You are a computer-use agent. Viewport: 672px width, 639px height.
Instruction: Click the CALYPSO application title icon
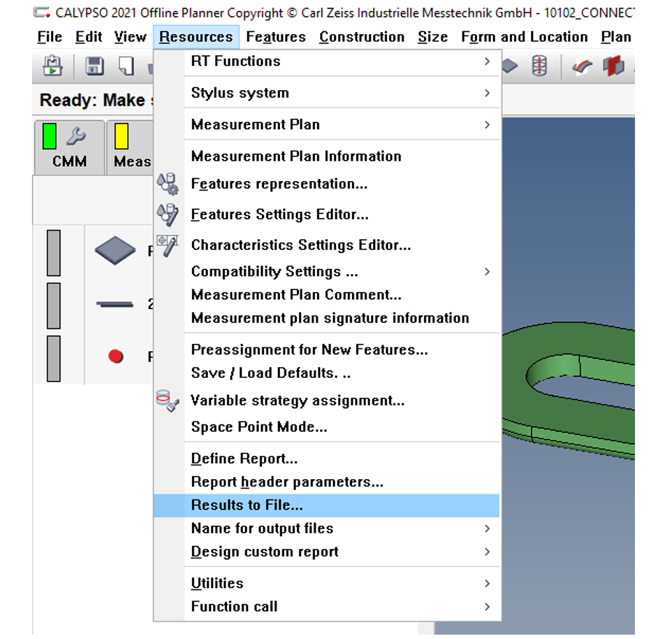click(x=41, y=13)
